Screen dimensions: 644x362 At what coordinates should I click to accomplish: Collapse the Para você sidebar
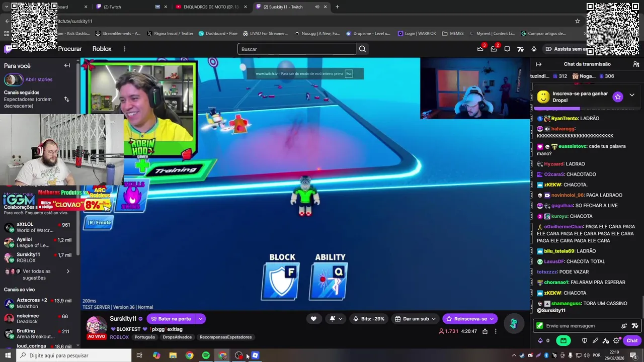tap(67, 65)
